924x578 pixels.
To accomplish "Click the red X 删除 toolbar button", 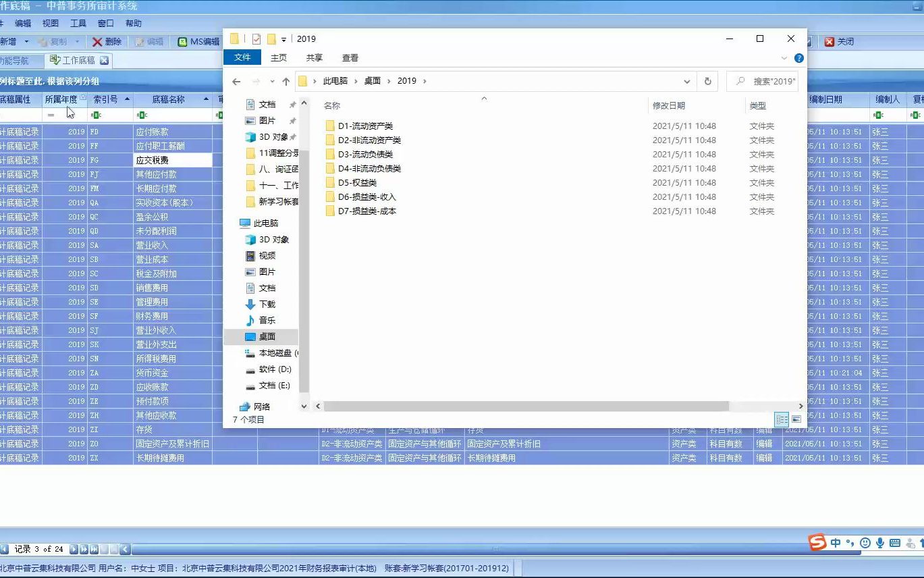I will coord(107,42).
